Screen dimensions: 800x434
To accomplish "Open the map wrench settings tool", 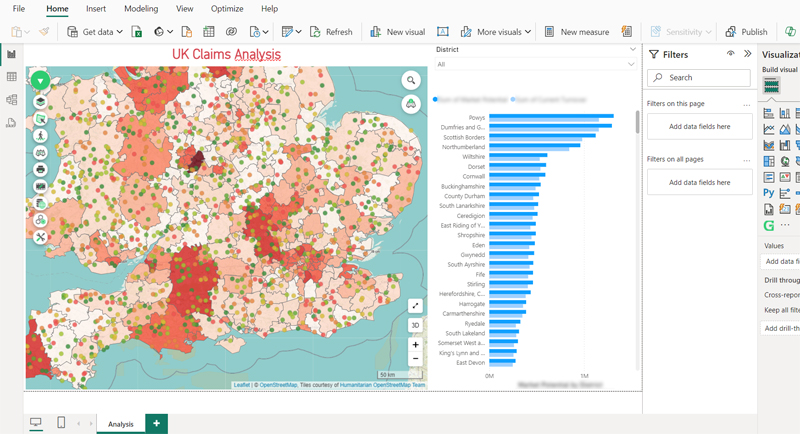I will pyautogui.click(x=40, y=237).
